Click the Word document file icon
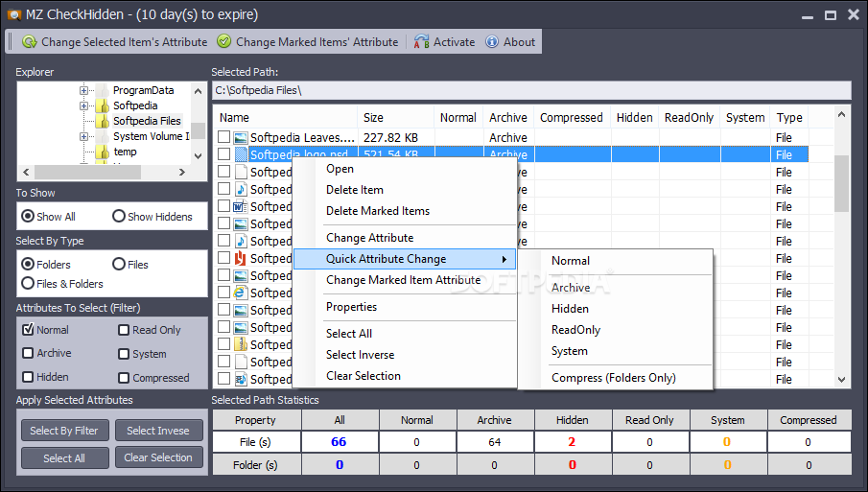This screenshot has width=868, height=492. click(240, 206)
